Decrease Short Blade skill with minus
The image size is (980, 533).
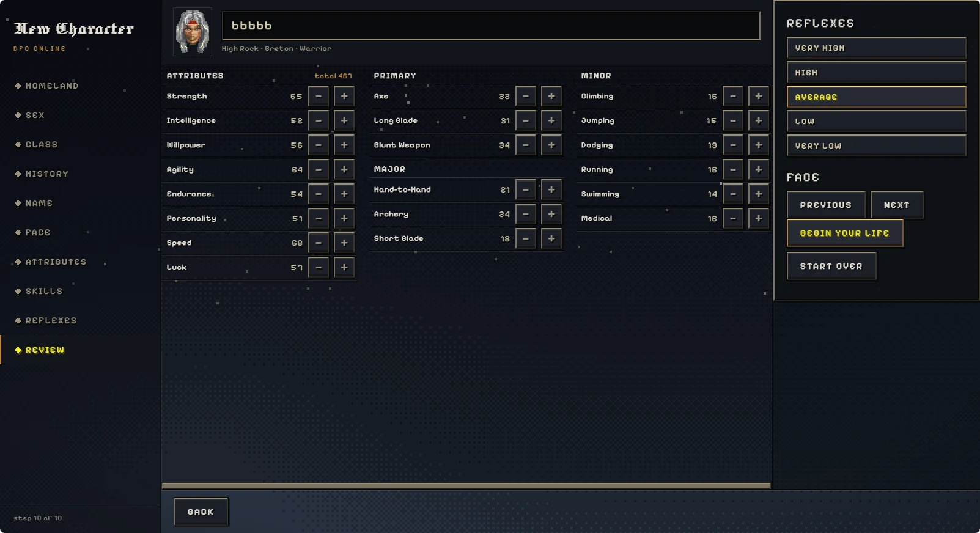(526, 238)
